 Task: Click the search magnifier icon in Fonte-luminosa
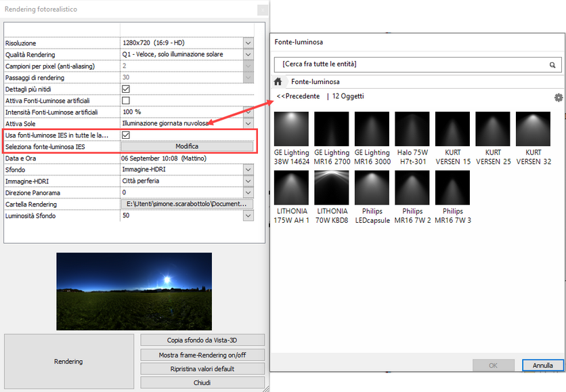pyautogui.click(x=552, y=65)
